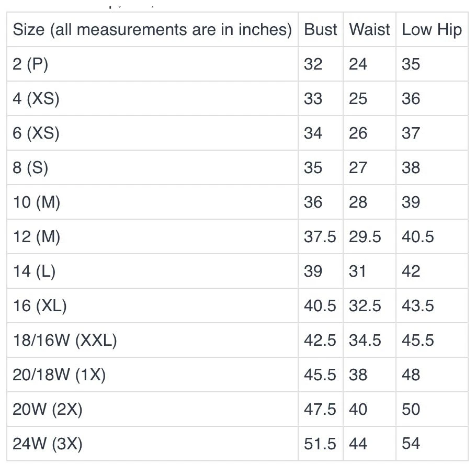The image size is (476, 476).
Task: Click the Bust column header
Action: pos(320,30)
